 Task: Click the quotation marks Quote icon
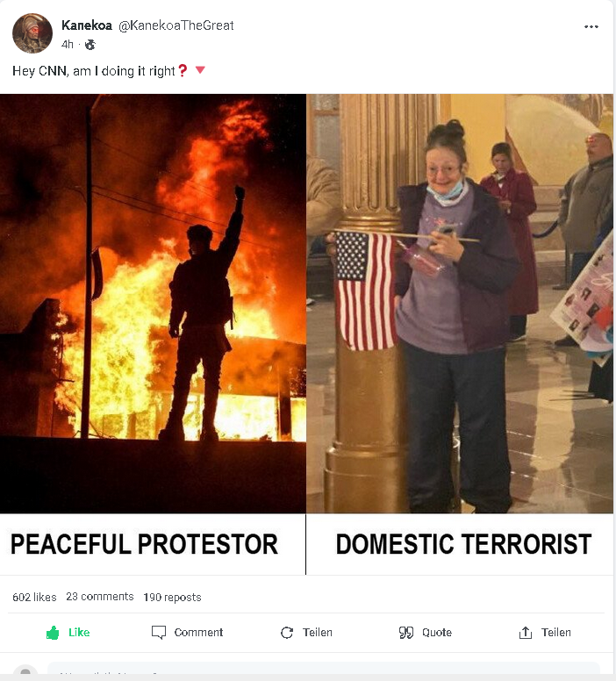click(406, 633)
